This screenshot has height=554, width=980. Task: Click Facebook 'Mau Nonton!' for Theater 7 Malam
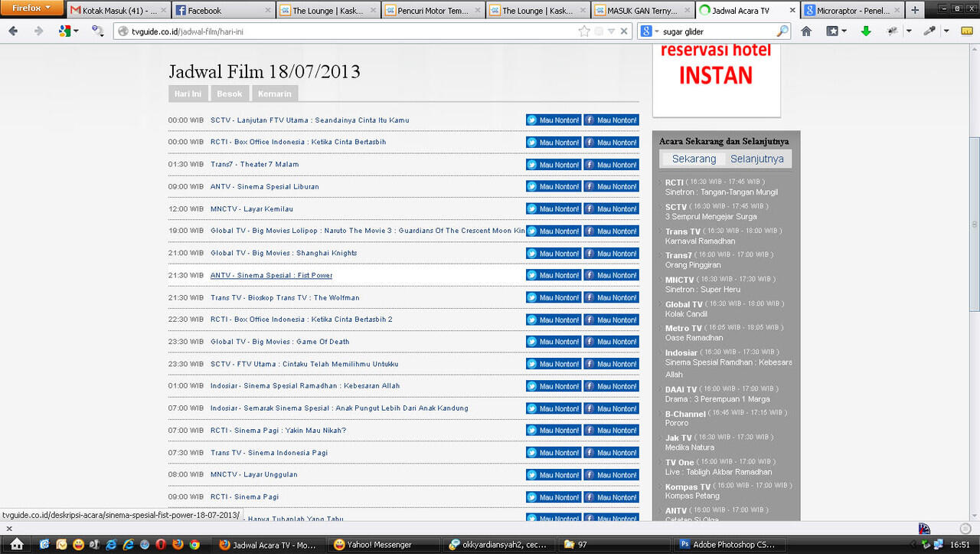611,164
